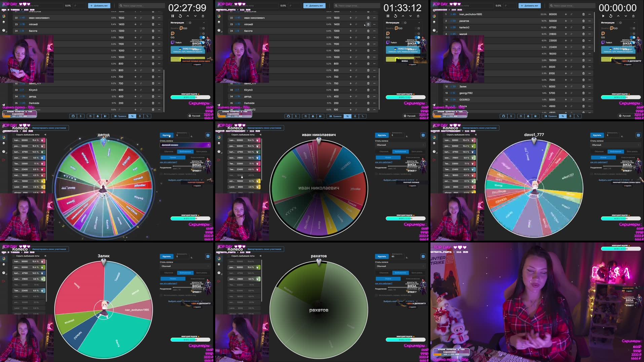The height and width of the screenshot is (362, 644).
Task: Click the dice icon in the Залик wheel panel
Action: tap(208, 257)
